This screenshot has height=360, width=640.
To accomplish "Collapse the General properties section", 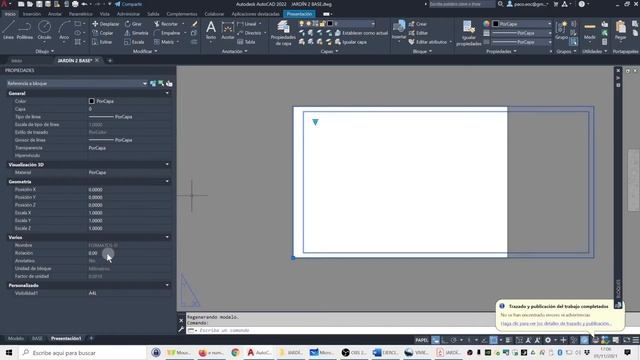I will 167,93.
